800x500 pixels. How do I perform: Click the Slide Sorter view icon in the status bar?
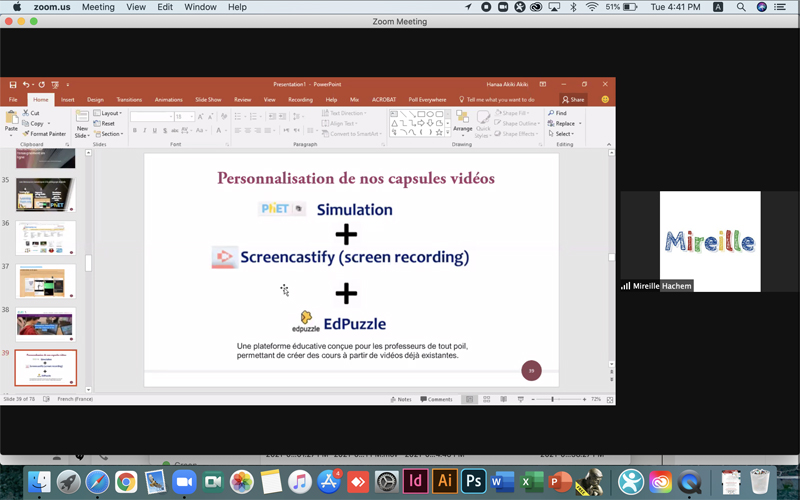click(487, 399)
